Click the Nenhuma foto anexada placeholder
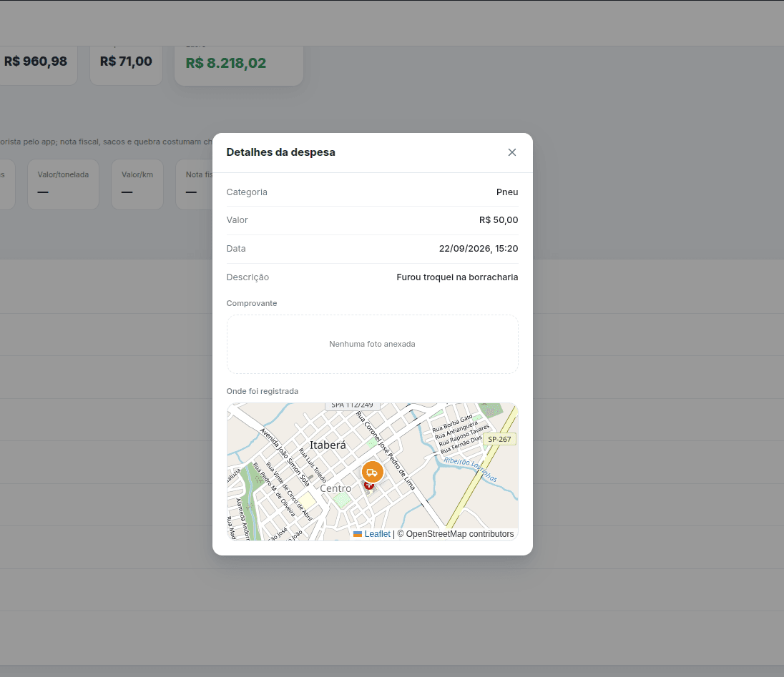The width and height of the screenshot is (784, 677). pyautogui.click(x=372, y=345)
